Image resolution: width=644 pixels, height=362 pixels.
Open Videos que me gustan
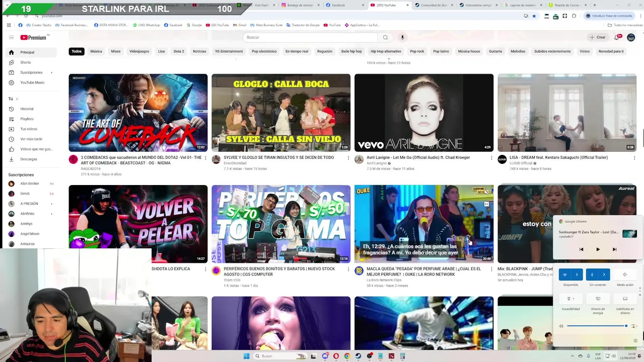coord(31,149)
